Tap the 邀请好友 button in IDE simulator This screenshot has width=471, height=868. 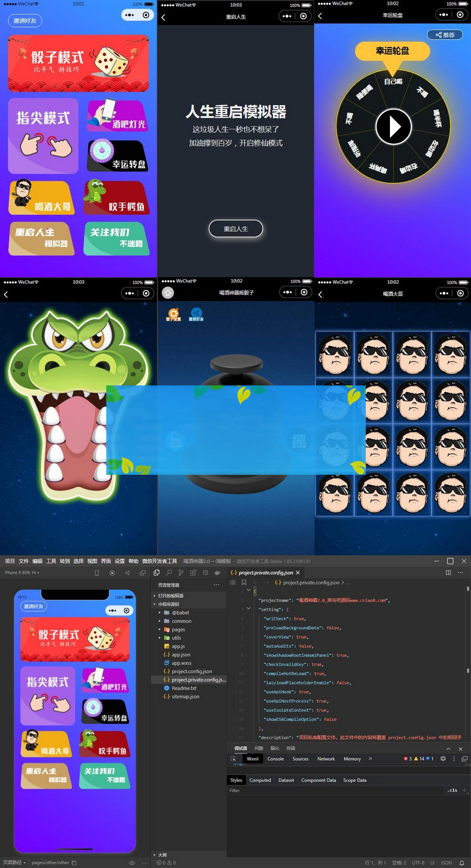33,607
